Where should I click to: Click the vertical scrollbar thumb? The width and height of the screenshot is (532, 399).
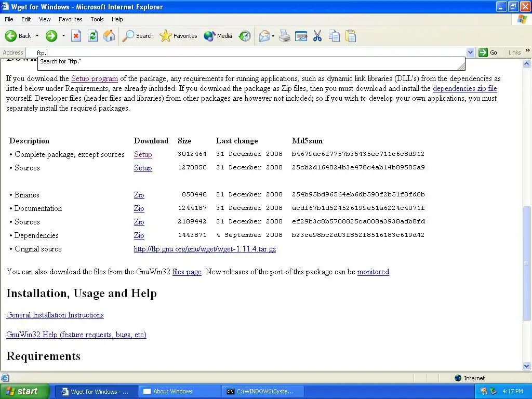pos(527,263)
